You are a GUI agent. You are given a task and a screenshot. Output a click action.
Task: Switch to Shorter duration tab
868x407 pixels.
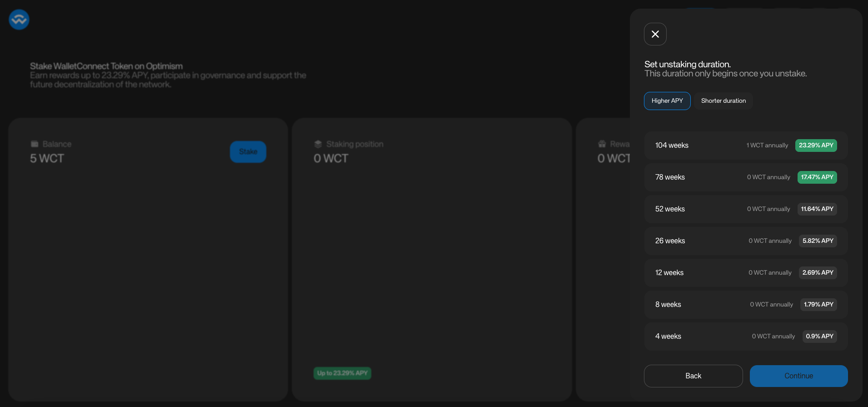tap(723, 101)
